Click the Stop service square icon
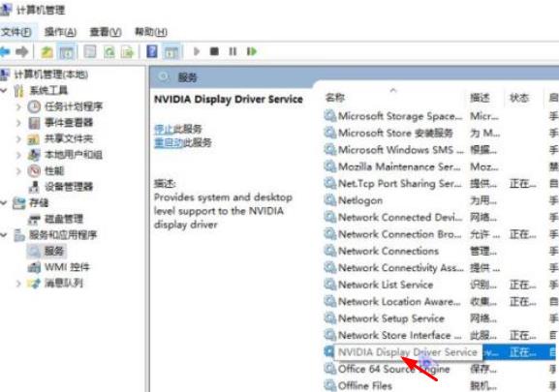559x392 pixels. coord(214,52)
